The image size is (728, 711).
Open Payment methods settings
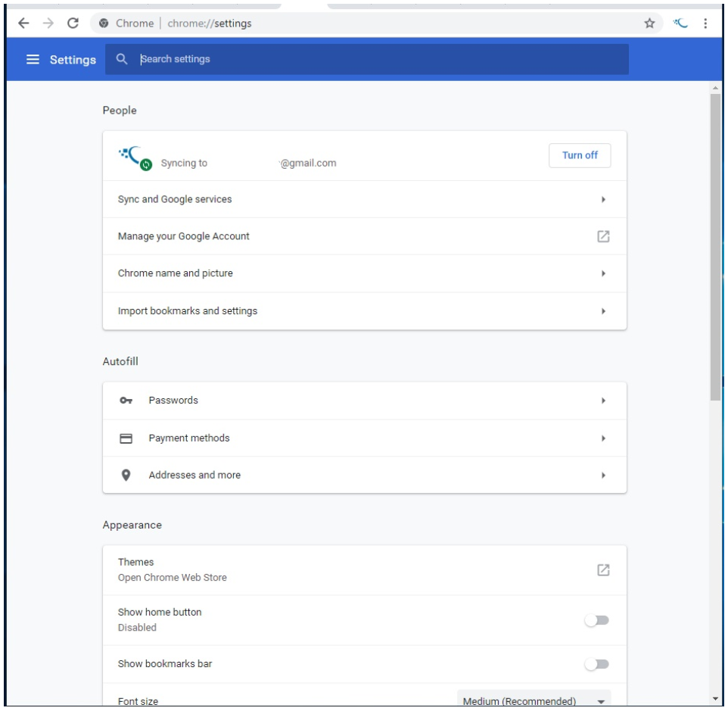pos(365,438)
